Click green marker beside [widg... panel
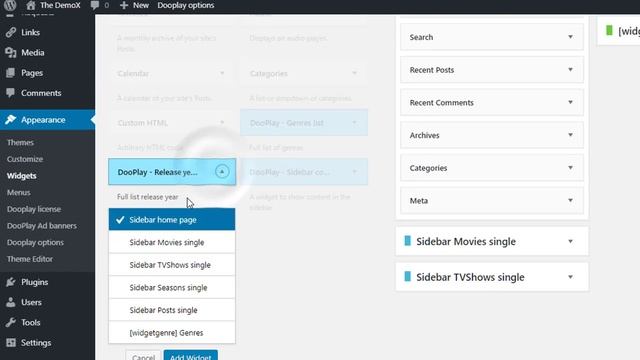Viewport: 640px width, 360px height. click(x=609, y=30)
